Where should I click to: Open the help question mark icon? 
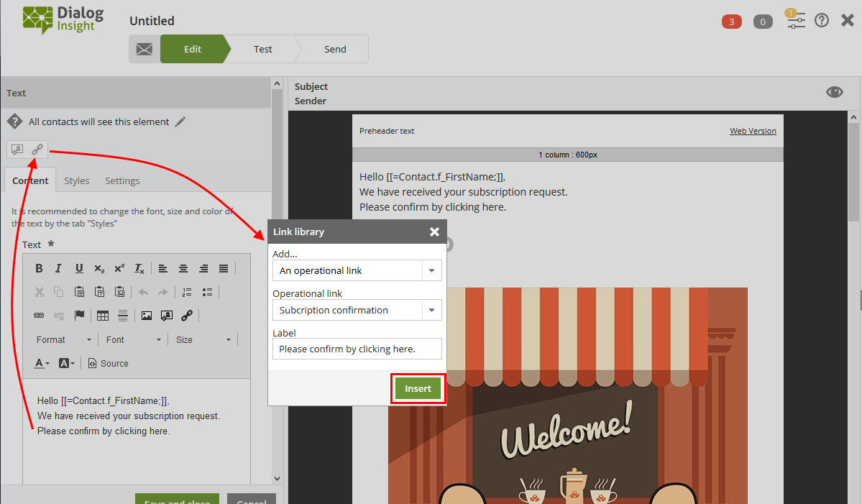point(821,20)
